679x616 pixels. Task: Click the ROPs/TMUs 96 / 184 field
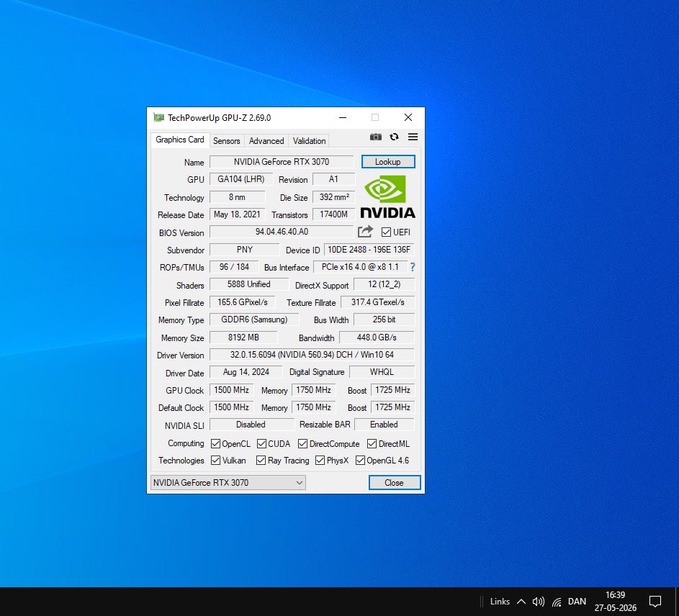coord(234,267)
